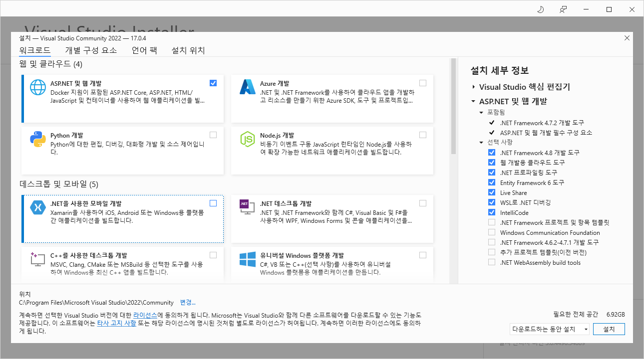The height and width of the screenshot is (359, 644).
Task: Click the 웹 및 클라우드 (4) heading
Action: [x=51, y=64]
